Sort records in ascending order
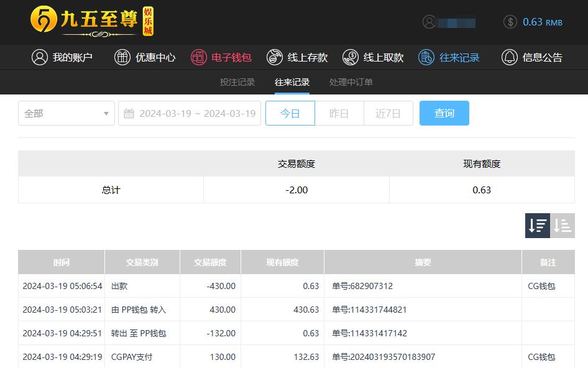Image resolution: width=588 pixels, height=368 pixels. click(x=562, y=226)
